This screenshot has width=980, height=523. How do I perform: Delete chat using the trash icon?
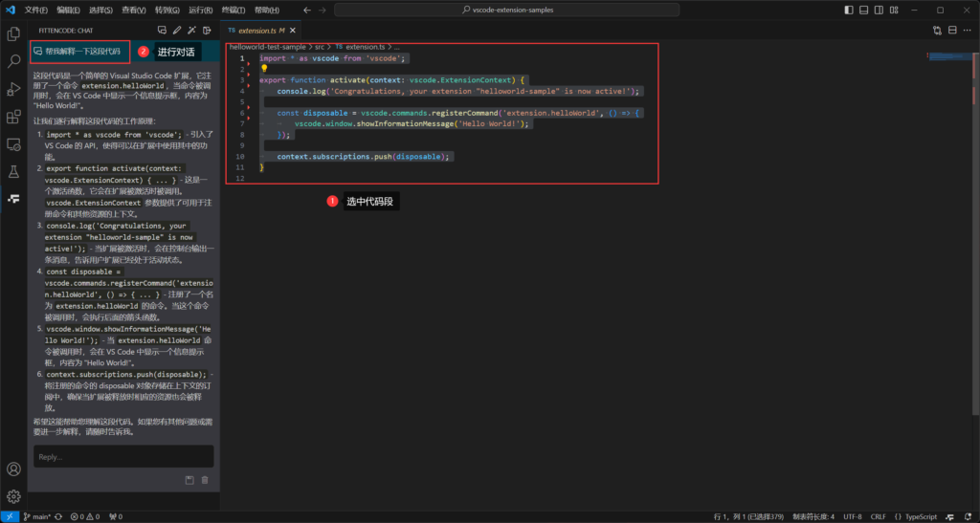point(205,479)
